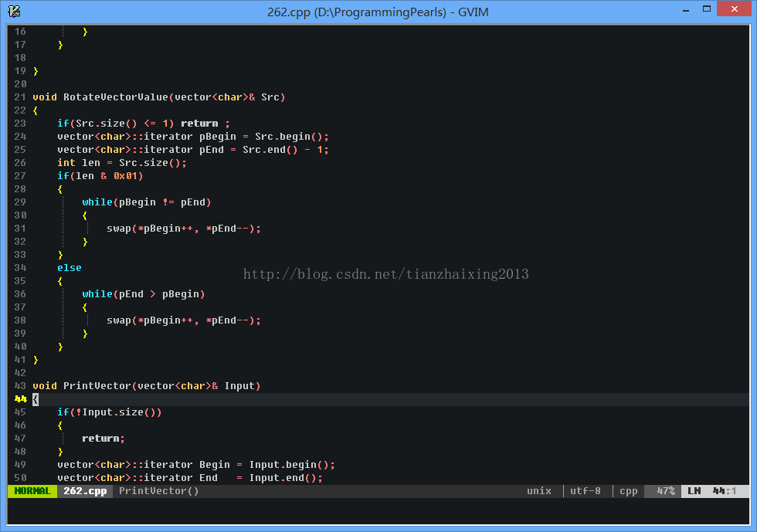Click line number 20 in the gutter
Viewport: 757px width, 532px height.
pos(20,84)
